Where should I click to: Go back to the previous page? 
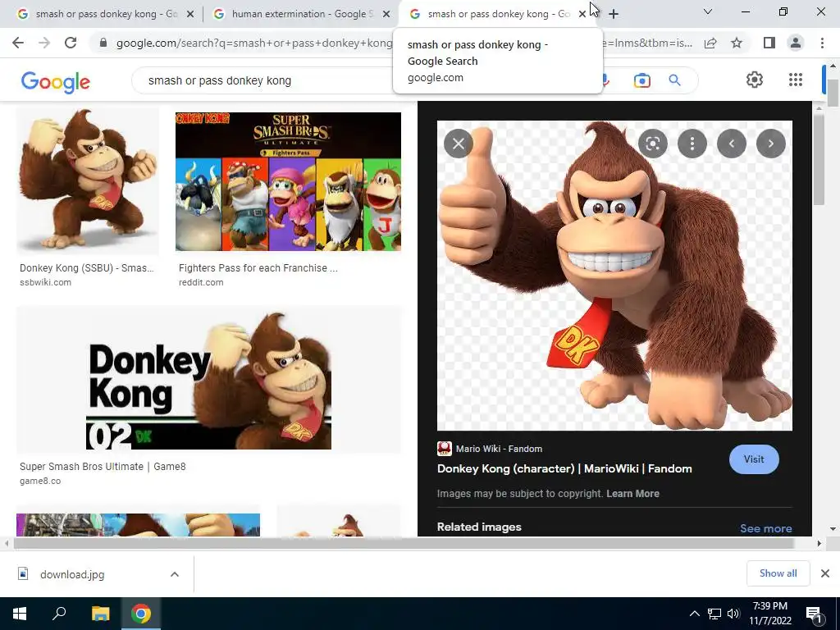tap(18, 43)
